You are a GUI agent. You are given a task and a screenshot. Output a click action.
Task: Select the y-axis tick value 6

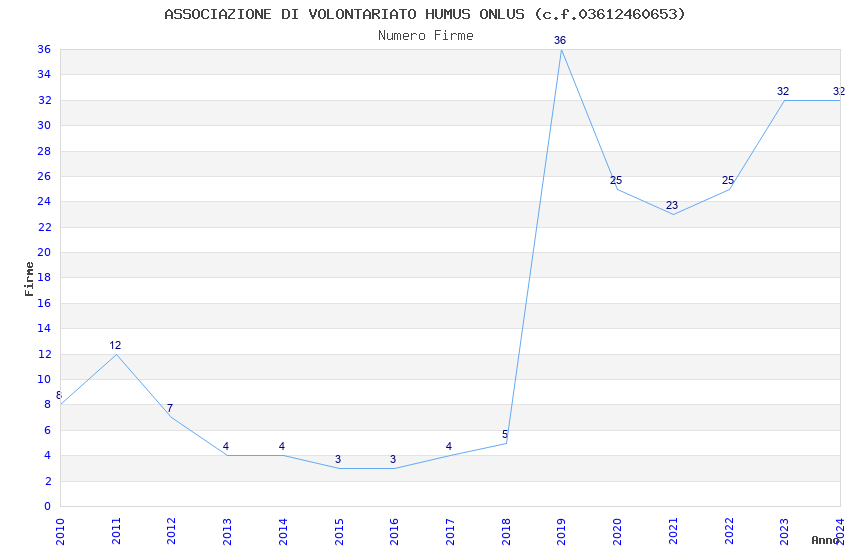(48, 430)
